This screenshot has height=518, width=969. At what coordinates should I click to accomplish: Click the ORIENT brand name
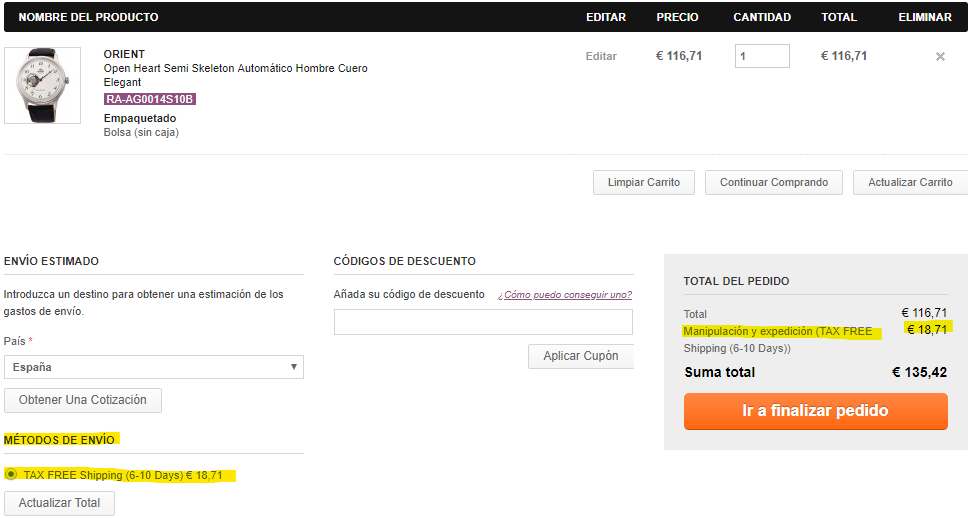(124, 54)
